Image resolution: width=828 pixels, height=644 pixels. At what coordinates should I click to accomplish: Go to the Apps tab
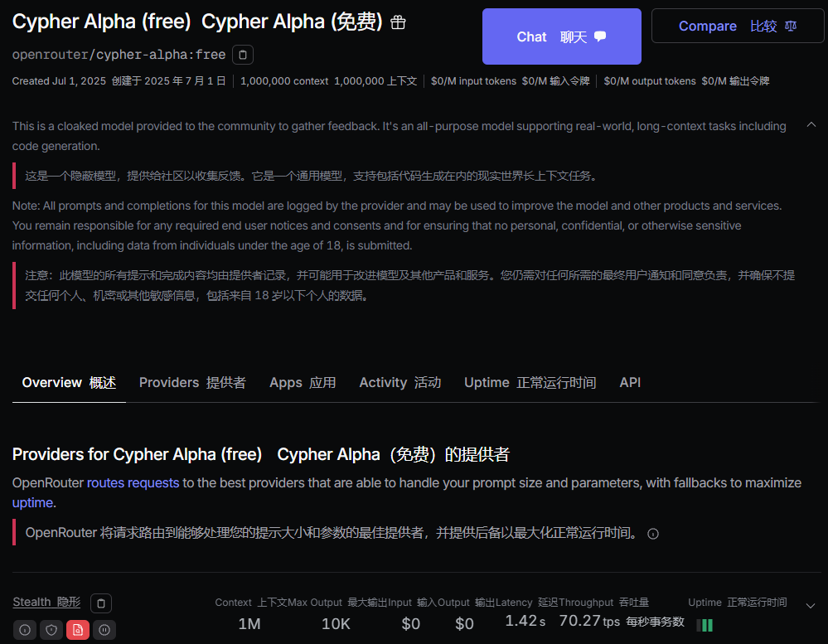(303, 383)
